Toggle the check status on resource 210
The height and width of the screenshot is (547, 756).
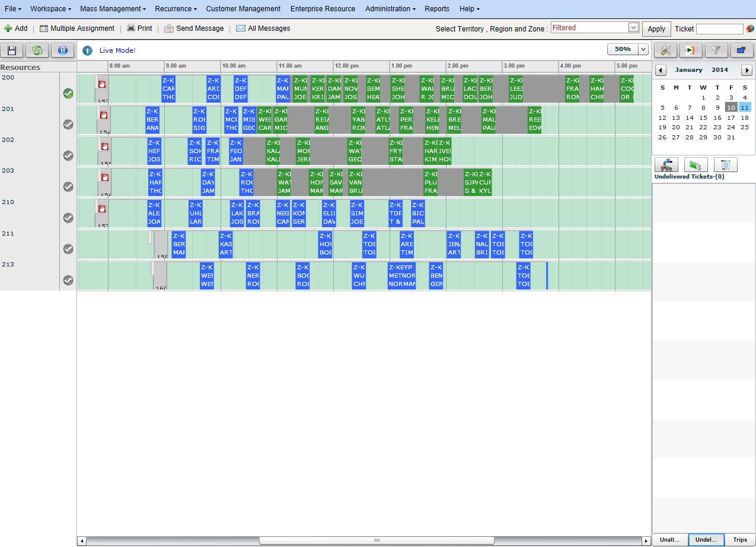click(x=68, y=218)
